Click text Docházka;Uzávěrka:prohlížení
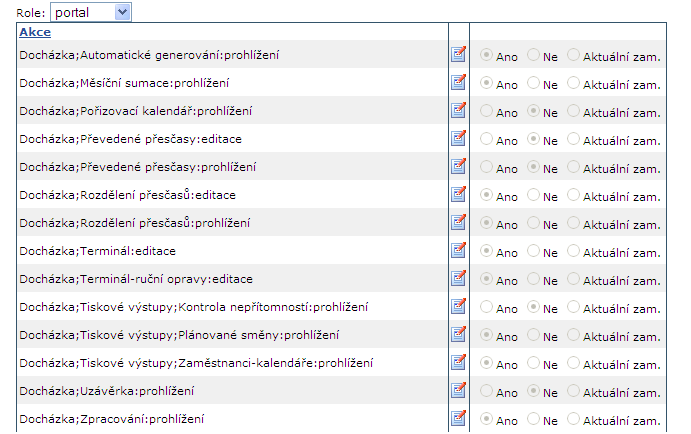The height and width of the screenshot is (434, 691). (x=107, y=391)
